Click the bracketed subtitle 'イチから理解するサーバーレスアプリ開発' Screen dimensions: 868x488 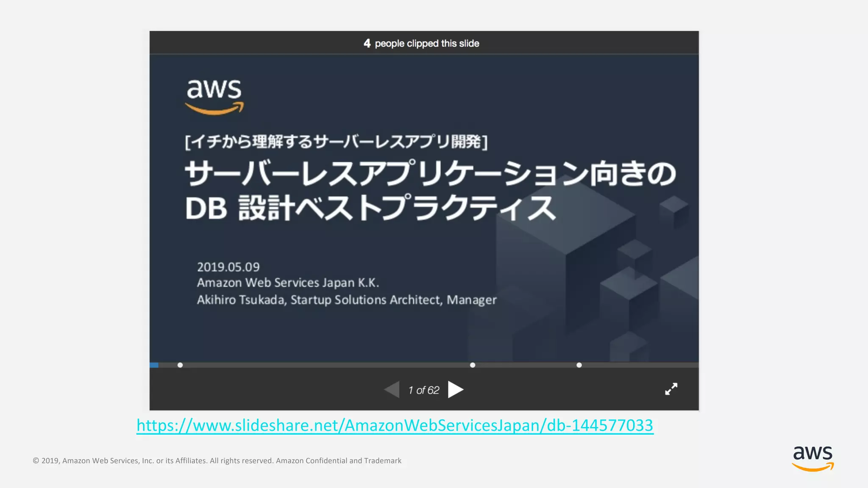click(337, 141)
